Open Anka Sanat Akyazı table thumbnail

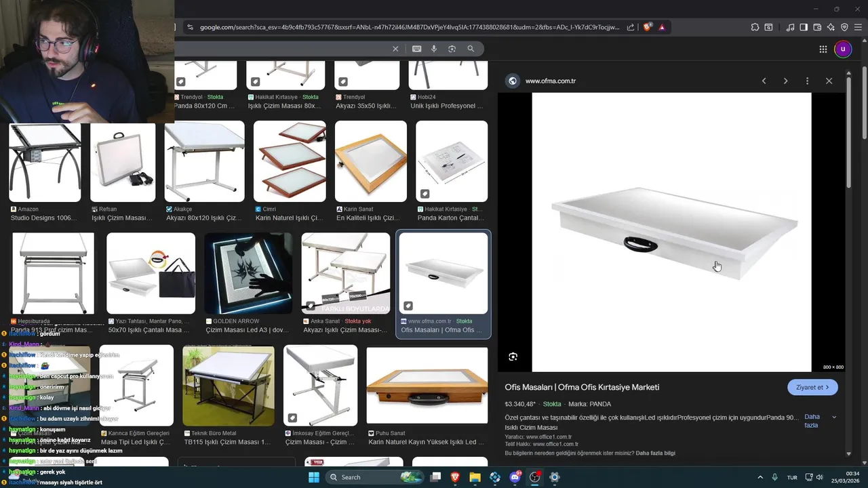(346, 273)
